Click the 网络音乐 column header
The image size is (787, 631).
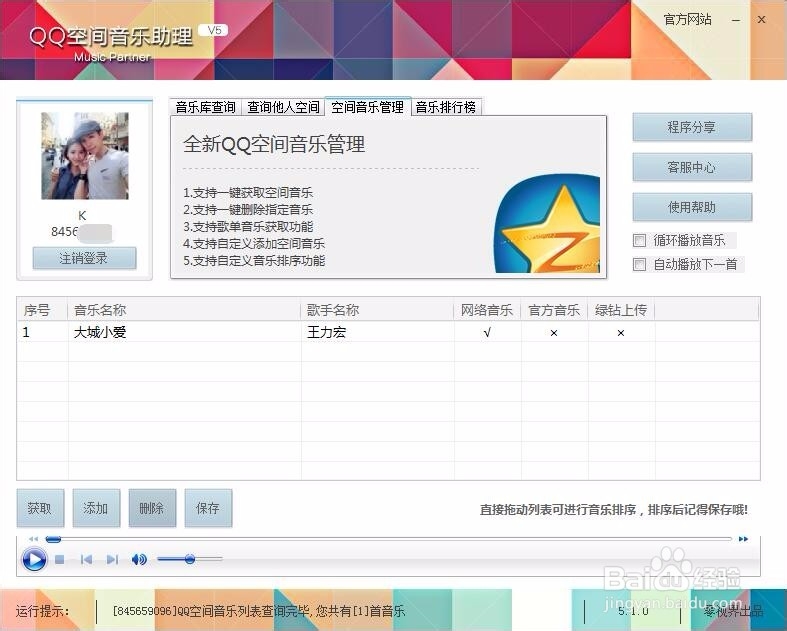[487, 310]
